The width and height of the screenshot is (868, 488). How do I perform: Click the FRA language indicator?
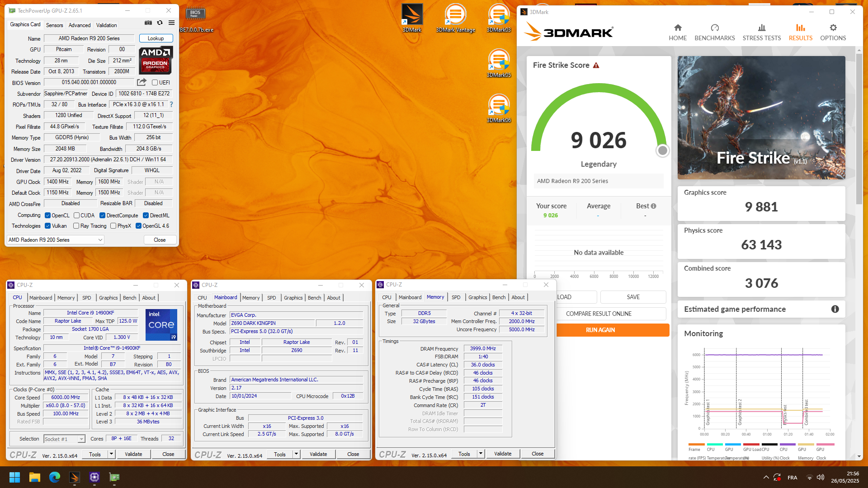tap(792, 478)
